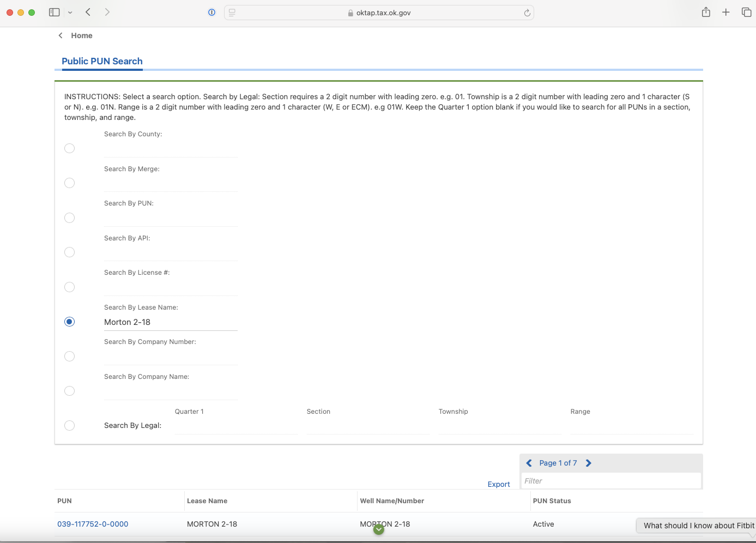Click the Search By API input field
Image resolution: width=756 pixels, height=543 pixels.
(x=171, y=252)
